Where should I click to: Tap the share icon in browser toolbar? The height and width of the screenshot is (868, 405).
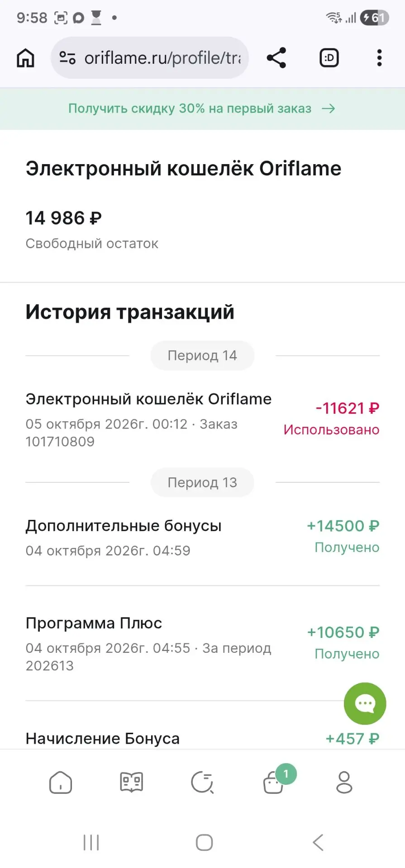[276, 58]
